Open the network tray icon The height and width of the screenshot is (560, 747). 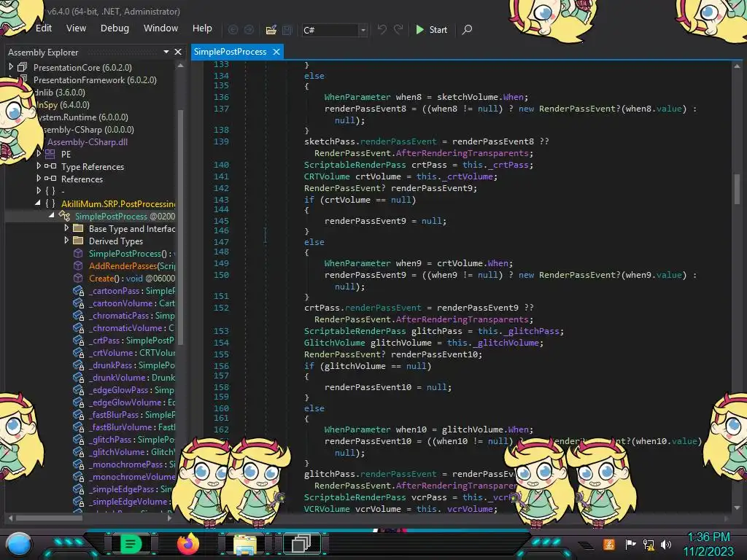pyautogui.click(x=649, y=544)
